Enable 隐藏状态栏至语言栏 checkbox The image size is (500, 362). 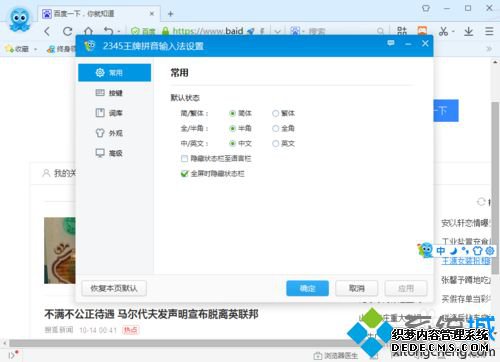[184, 159]
